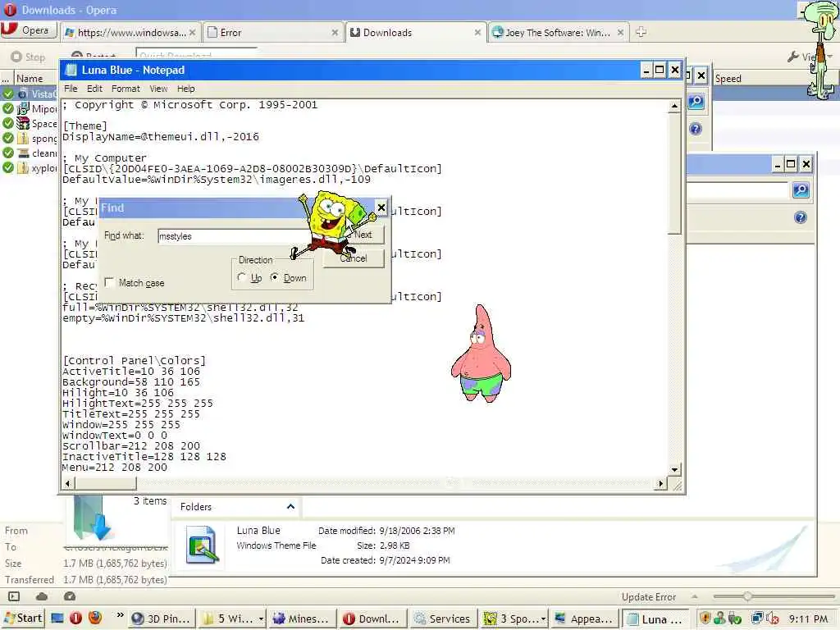Open Notepad's Help menu

tap(186, 89)
